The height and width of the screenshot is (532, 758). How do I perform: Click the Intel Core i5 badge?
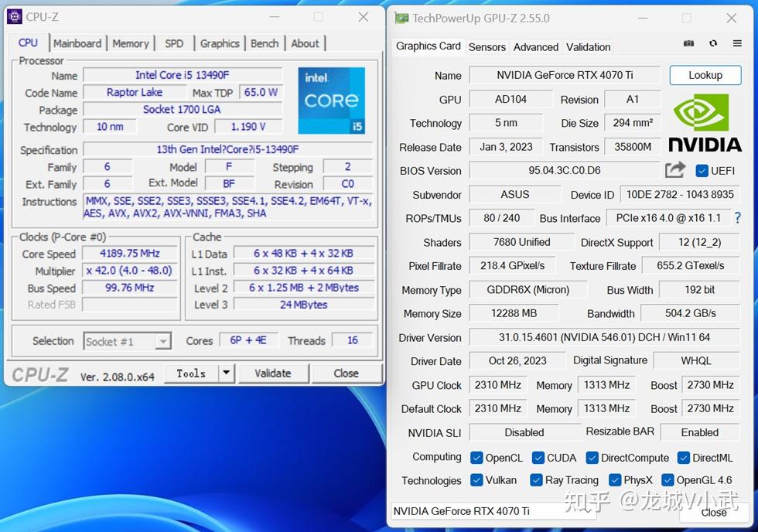pyautogui.click(x=331, y=101)
